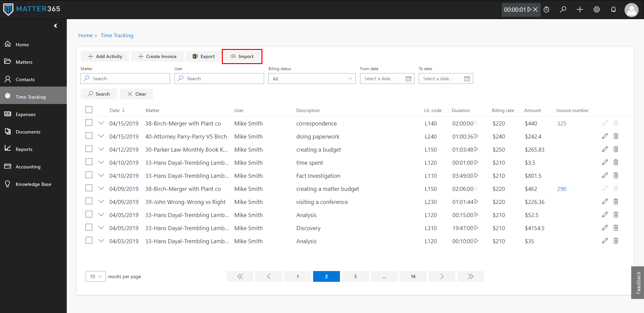
Task: Collapse the sidebar with the left arrow
Action: click(x=55, y=26)
